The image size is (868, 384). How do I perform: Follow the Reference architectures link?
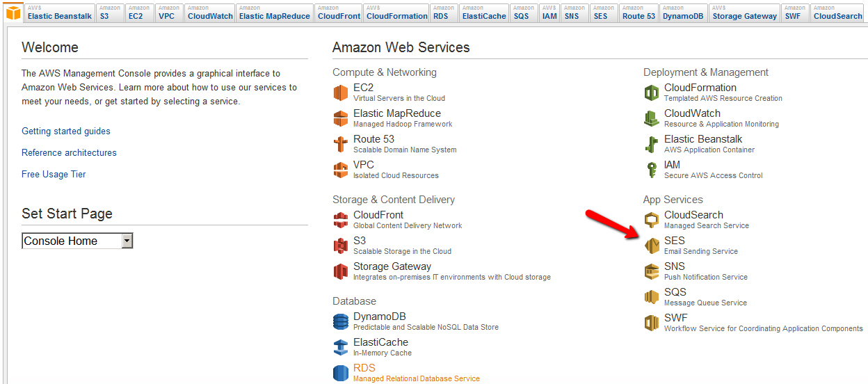coord(69,153)
